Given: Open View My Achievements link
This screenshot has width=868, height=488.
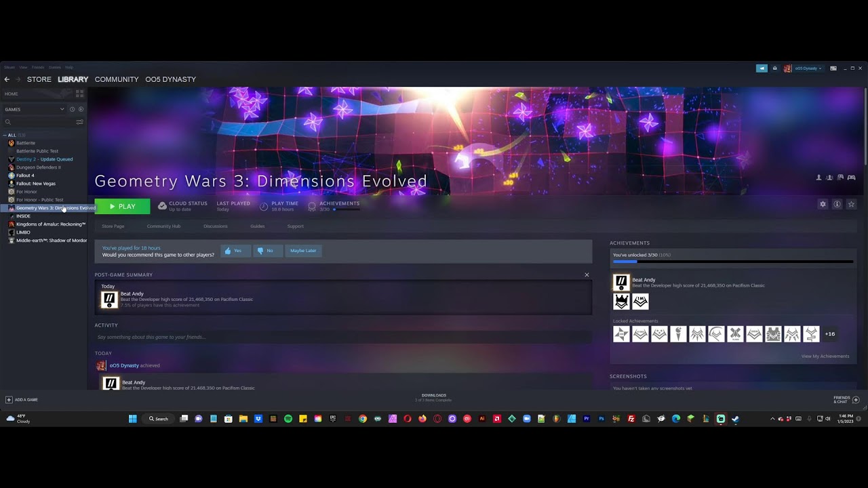Looking at the screenshot, I should tap(825, 357).
